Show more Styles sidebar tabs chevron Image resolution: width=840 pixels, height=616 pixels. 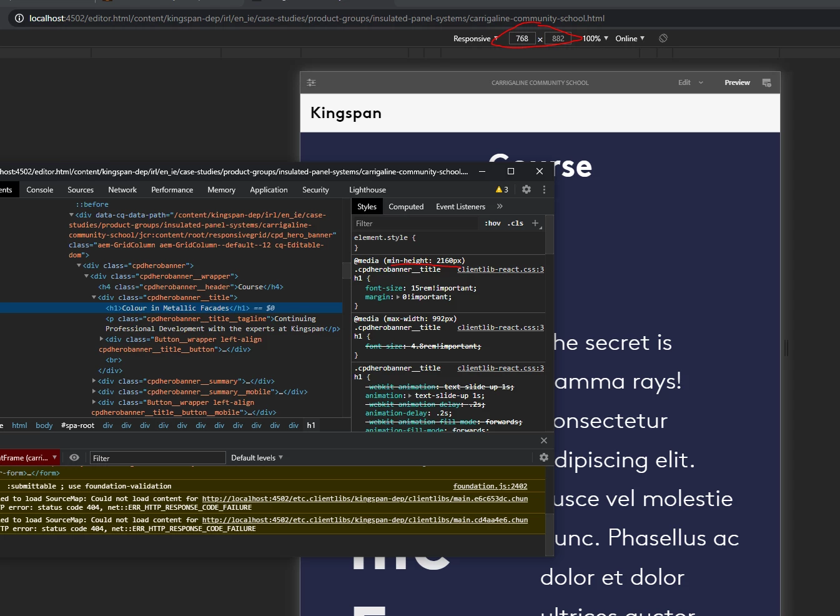coord(500,206)
